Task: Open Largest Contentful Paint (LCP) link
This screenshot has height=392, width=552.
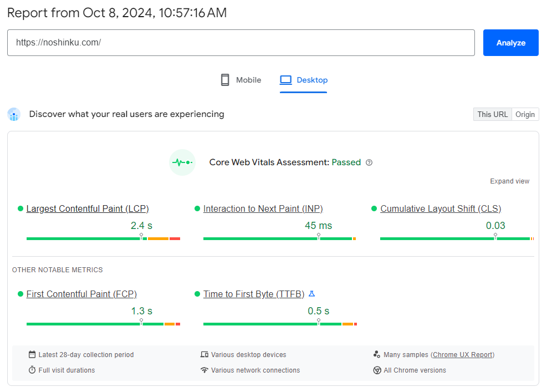Action: point(88,208)
